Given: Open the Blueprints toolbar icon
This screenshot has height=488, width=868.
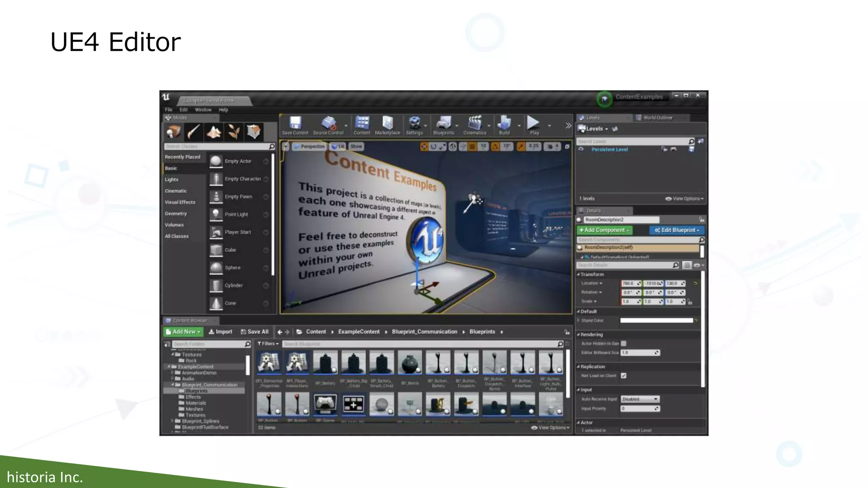Looking at the screenshot, I should [443, 122].
